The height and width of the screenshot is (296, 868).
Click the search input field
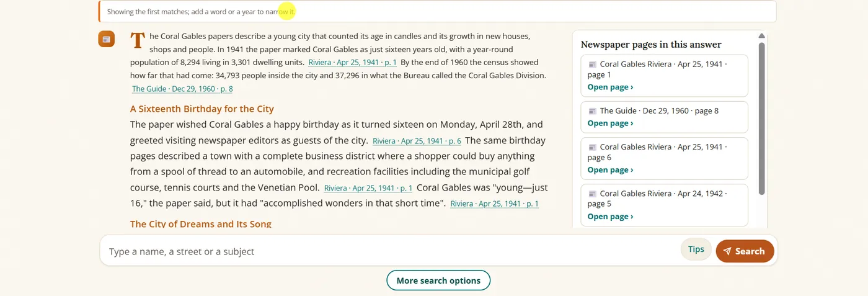pos(391,251)
